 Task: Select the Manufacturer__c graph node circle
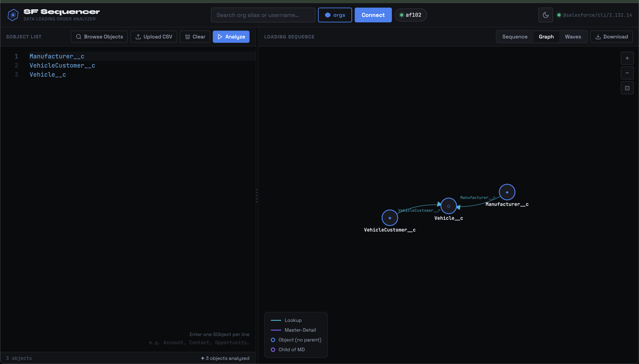point(507,192)
